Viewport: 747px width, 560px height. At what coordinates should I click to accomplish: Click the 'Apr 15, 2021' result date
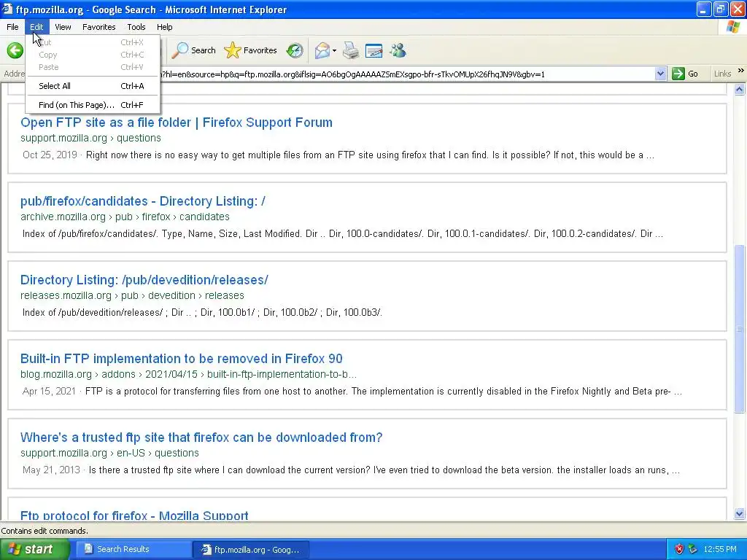click(49, 392)
